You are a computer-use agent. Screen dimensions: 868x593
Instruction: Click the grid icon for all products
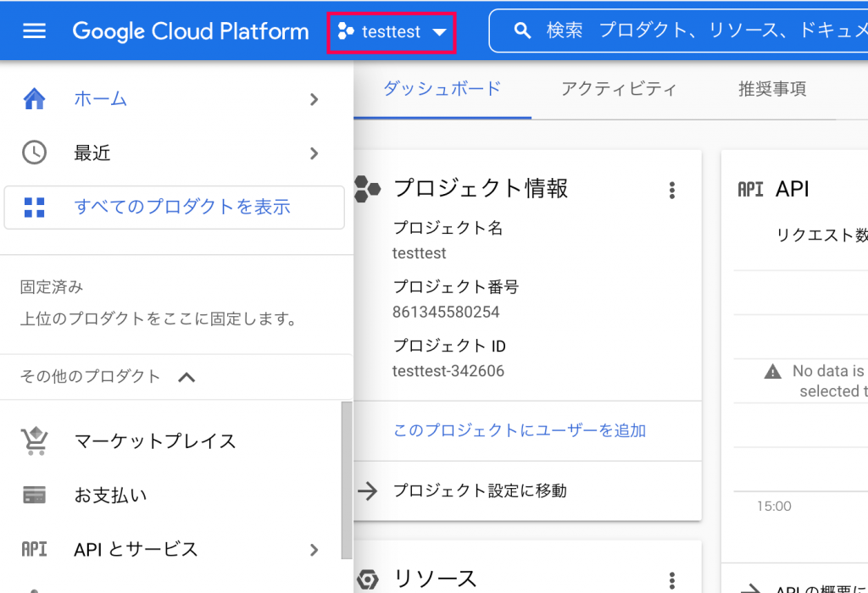click(x=34, y=208)
